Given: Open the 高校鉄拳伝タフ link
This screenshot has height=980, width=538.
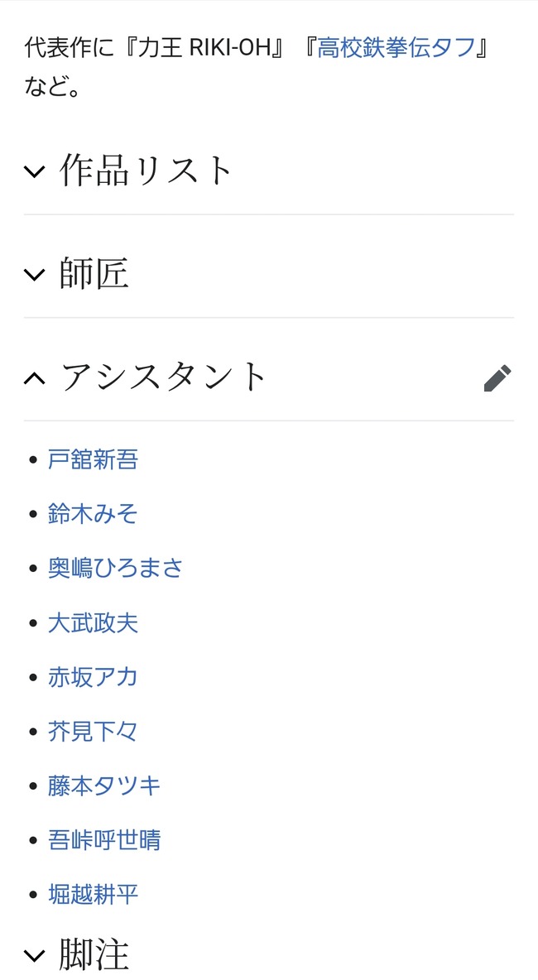Looking at the screenshot, I should (x=395, y=46).
